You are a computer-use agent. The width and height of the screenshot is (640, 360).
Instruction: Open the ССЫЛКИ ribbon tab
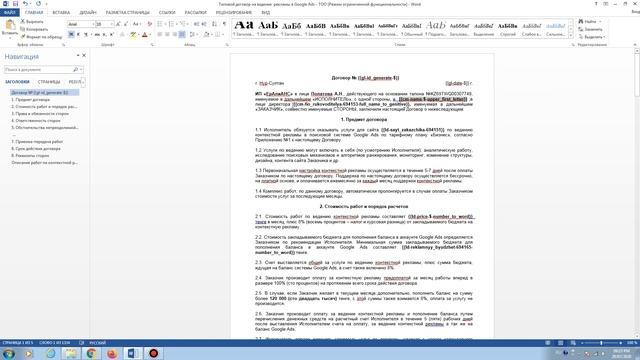coord(167,13)
